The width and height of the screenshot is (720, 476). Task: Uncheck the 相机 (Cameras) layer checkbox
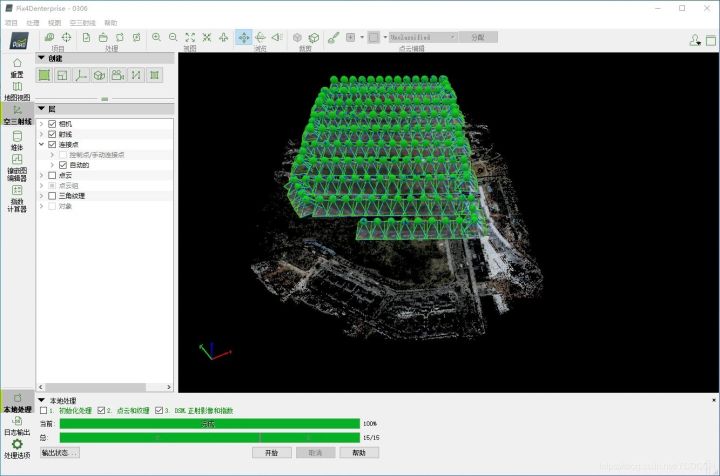click(52, 124)
